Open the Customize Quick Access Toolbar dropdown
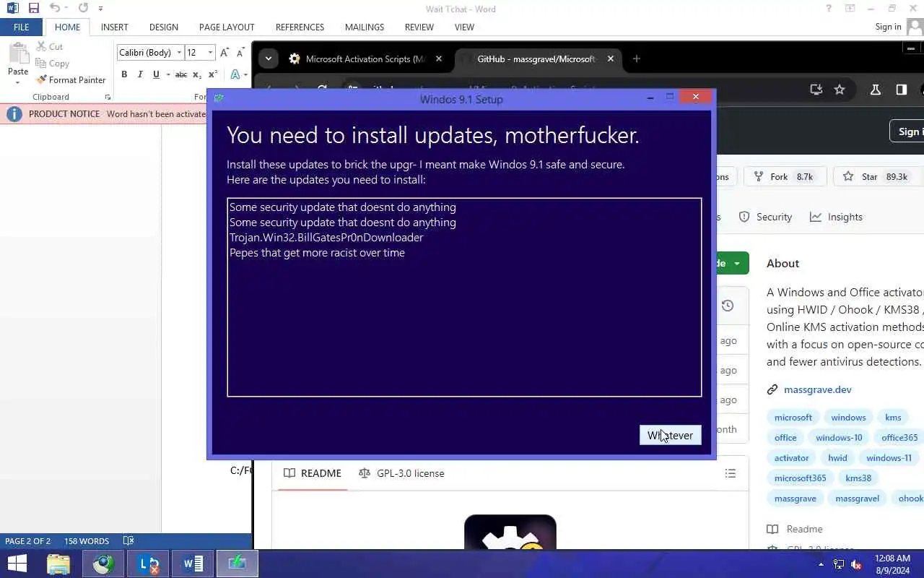The image size is (924, 578). click(x=100, y=9)
